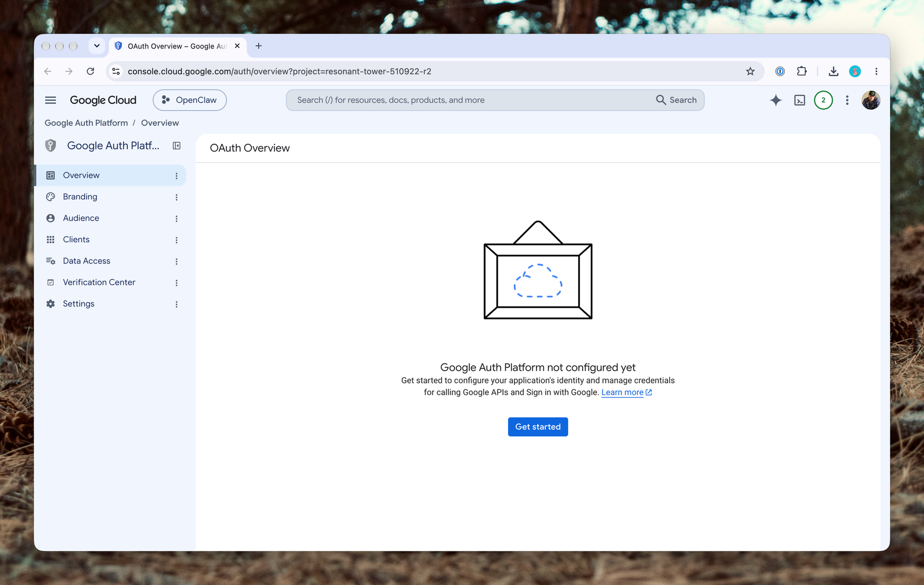
Task: Open more options for Settings item
Action: coord(176,304)
